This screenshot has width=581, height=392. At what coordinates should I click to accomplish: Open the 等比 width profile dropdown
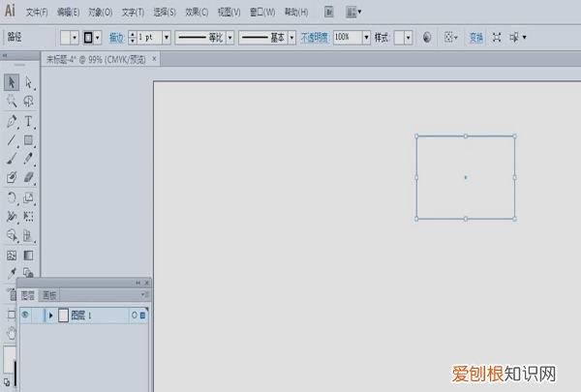(x=229, y=37)
